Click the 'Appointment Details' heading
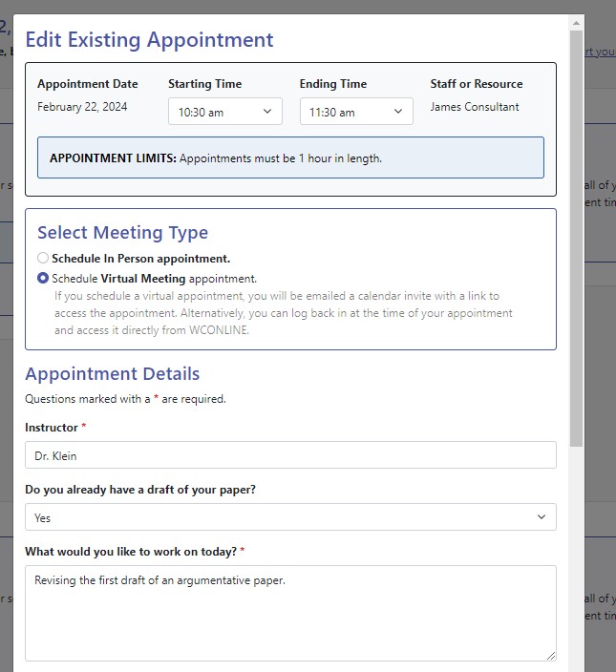 click(x=113, y=374)
